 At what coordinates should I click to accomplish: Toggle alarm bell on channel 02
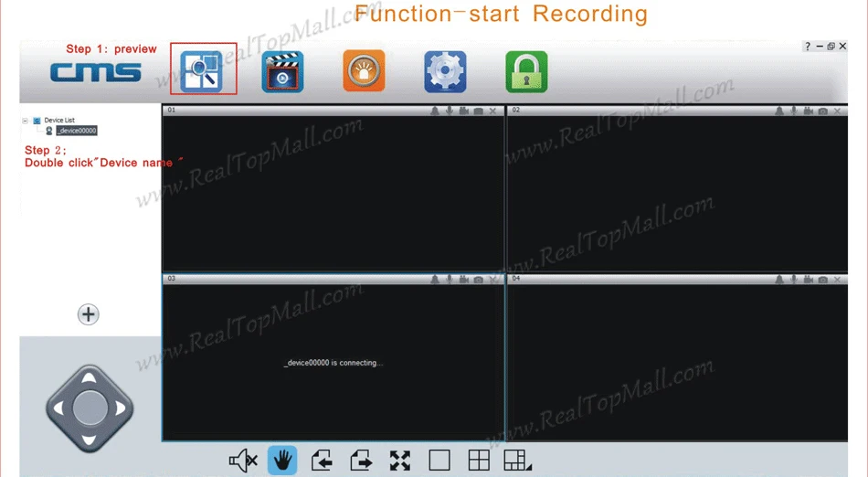(x=779, y=111)
